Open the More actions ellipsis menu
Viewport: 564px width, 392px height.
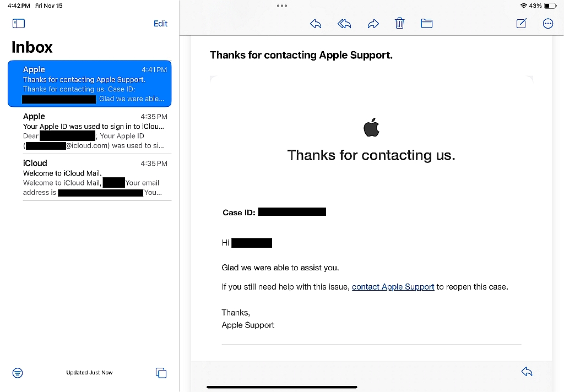[548, 24]
